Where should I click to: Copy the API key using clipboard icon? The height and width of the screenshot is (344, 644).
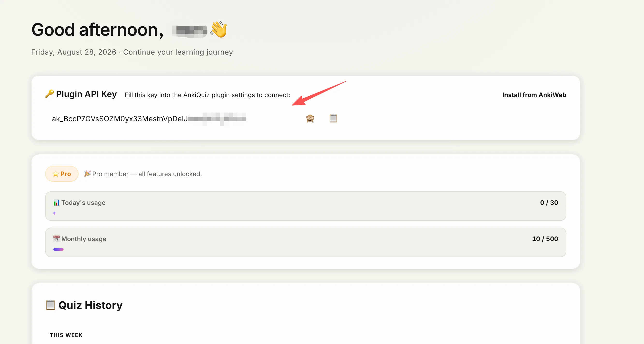point(333,118)
